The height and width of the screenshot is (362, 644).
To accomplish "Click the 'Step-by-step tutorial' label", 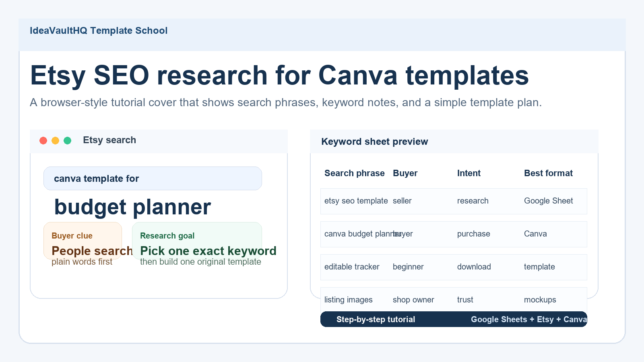I will coord(376,319).
